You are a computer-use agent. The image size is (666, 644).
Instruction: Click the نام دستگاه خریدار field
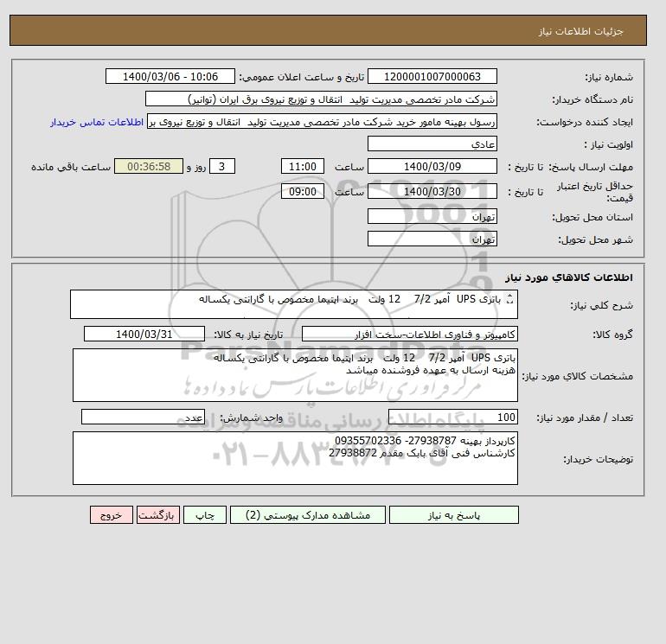[321, 99]
